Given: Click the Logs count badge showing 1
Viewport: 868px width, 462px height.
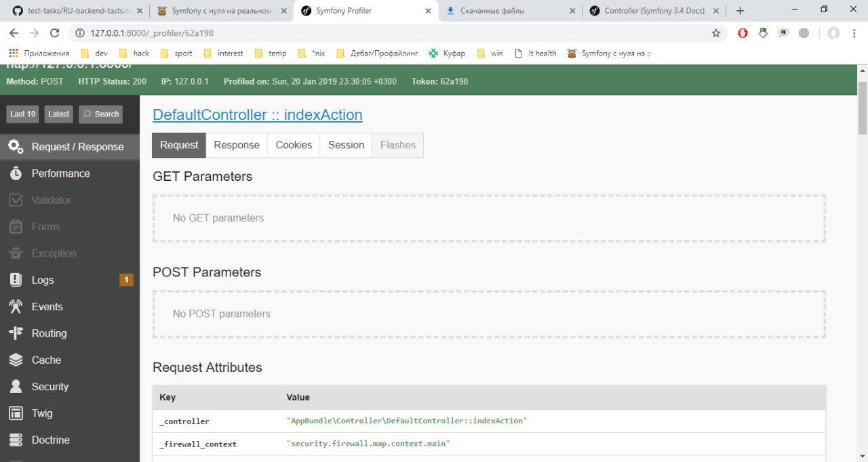Looking at the screenshot, I should click(126, 280).
